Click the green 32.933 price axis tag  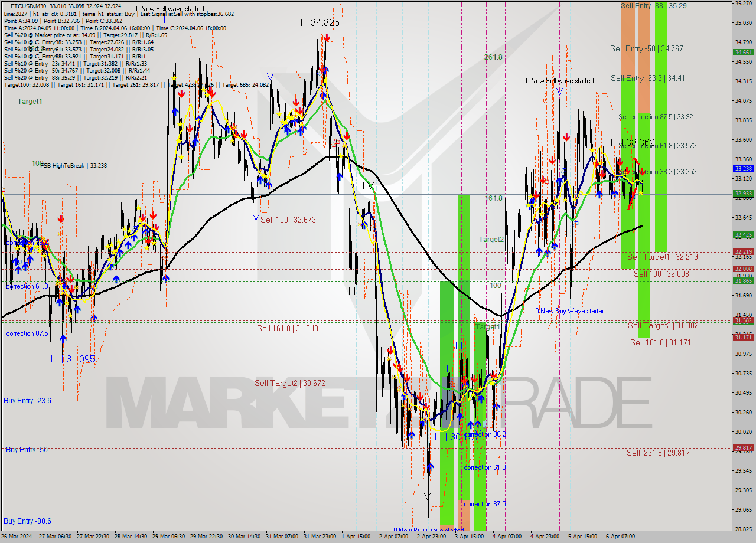click(x=743, y=194)
